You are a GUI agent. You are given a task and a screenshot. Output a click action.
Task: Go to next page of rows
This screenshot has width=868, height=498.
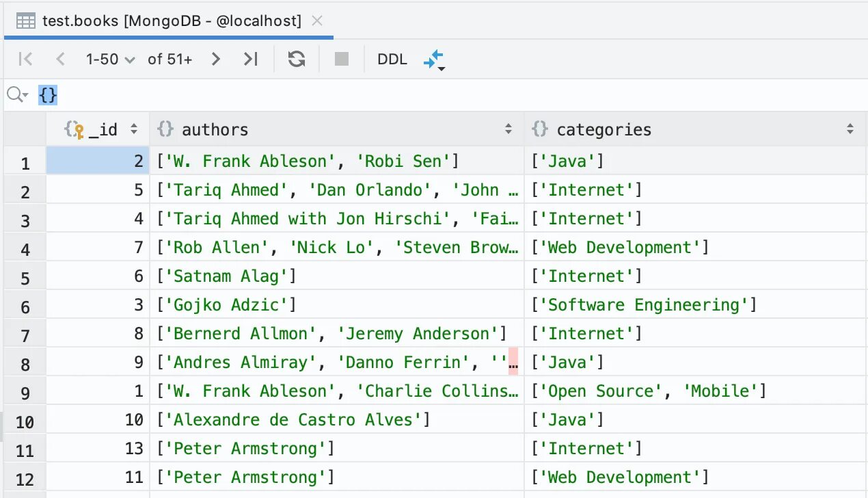(216, 60)
